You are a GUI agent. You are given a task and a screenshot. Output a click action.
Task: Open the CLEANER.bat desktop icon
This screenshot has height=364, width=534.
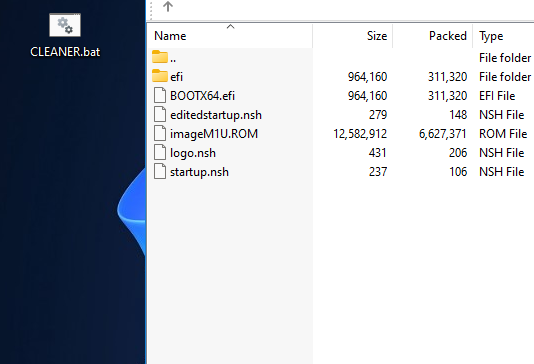tap(65, 35)
